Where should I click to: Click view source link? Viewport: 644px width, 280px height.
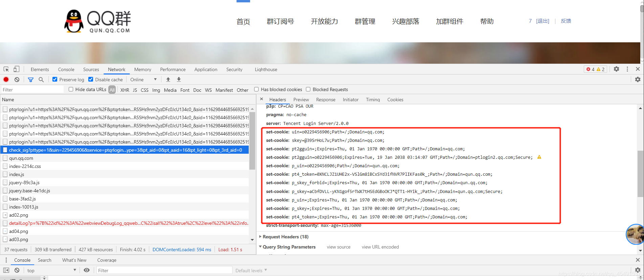(339, 247)
